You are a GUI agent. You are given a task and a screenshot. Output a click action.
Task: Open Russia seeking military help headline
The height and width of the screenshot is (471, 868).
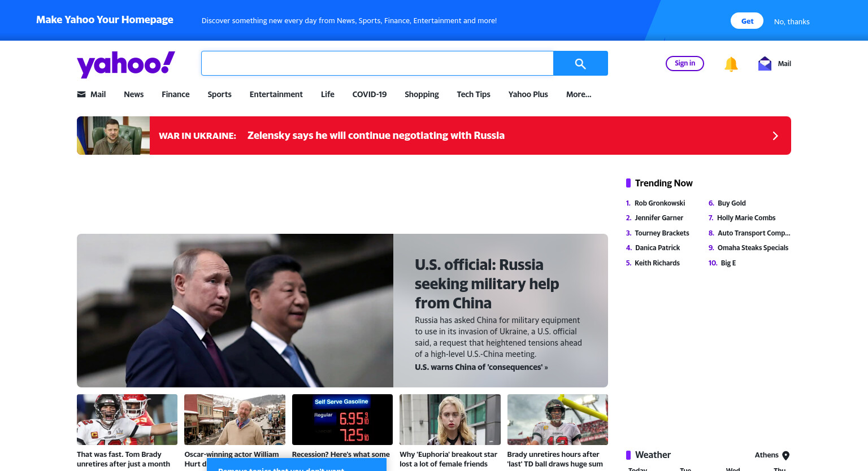[x=487, y=284]
